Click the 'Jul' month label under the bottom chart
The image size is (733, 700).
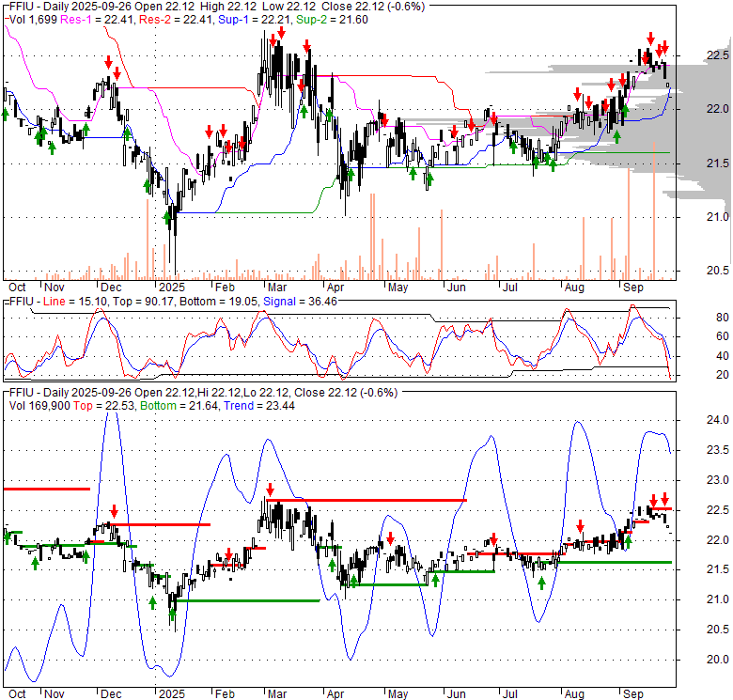(x=509, y=694)
